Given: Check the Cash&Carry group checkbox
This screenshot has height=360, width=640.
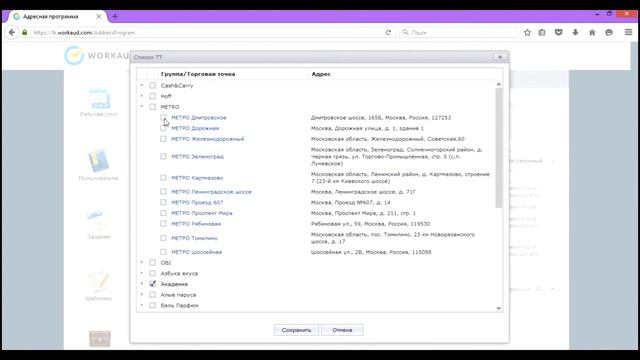Looking at the screenshot, I should click(153, 85).
